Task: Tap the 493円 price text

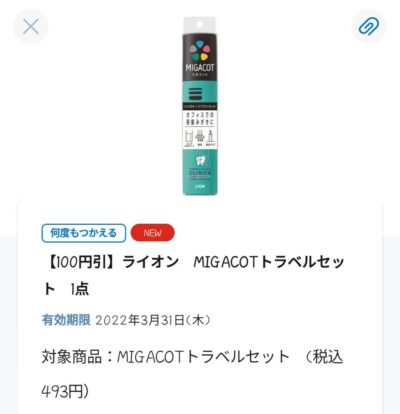Action: [x=65, y=392]
